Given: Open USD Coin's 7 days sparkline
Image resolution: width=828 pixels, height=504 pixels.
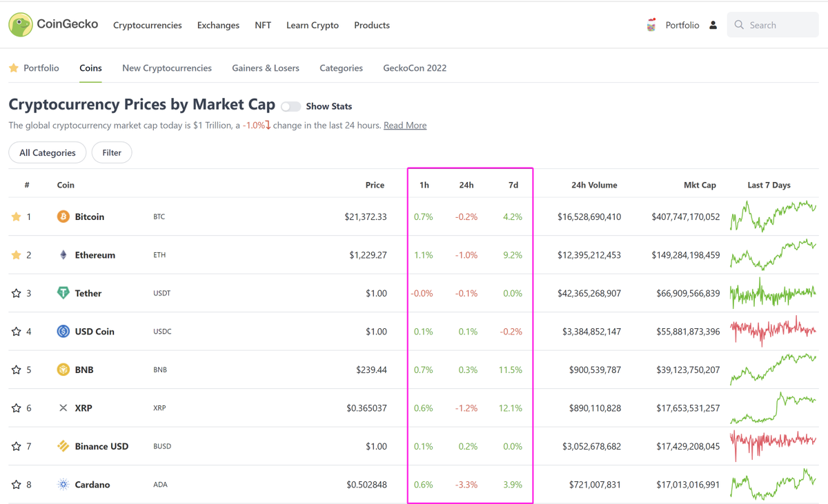Looking at the screenshot, I should (x=773, y=332).
